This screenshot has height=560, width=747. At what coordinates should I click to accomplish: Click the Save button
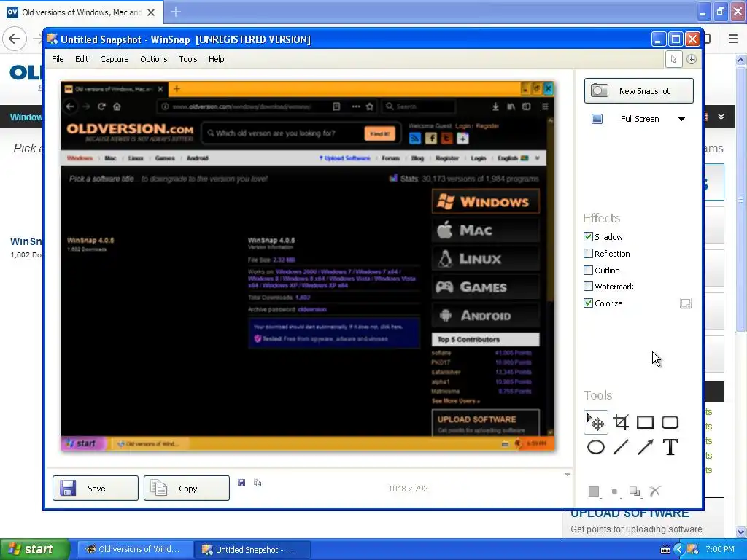[96, 488]
